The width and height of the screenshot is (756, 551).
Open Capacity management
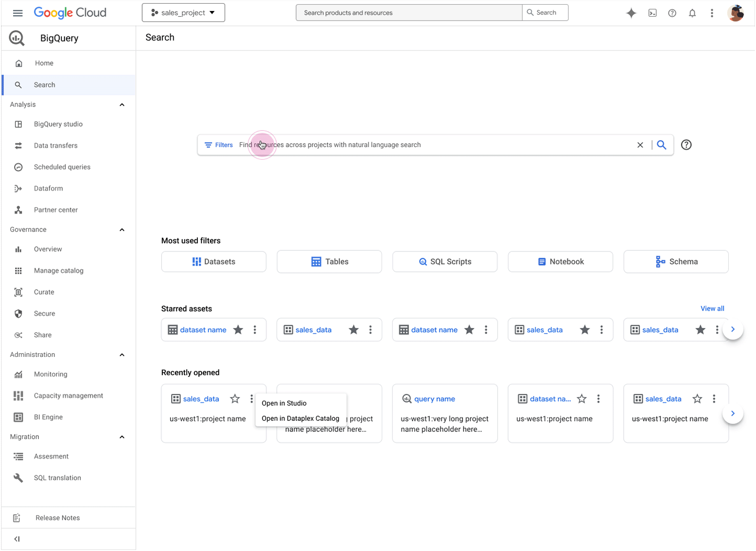[x=68, y=396]
